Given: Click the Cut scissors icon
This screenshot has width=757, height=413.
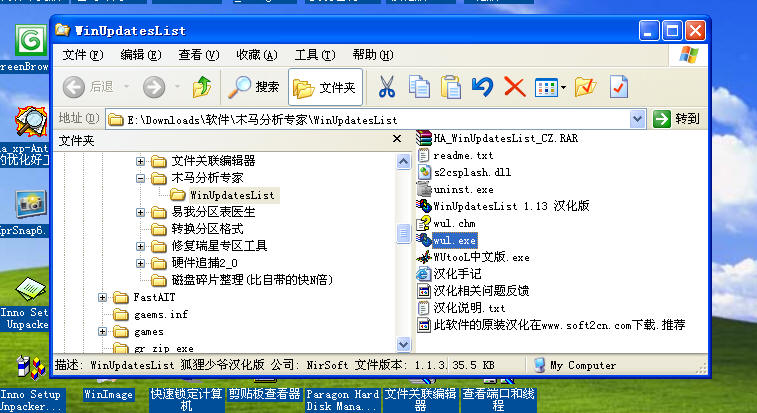Looking at the screenshot, I should click(x=386, y=87).
